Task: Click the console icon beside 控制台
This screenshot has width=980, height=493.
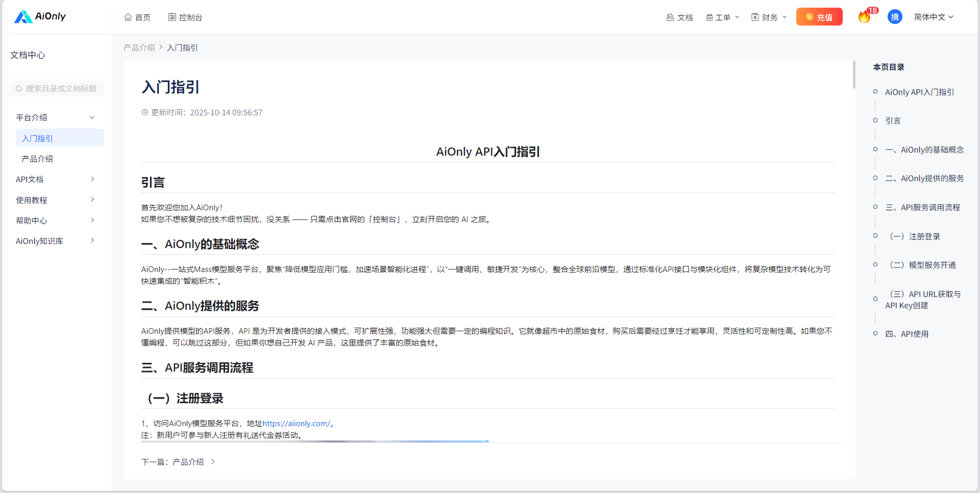Action: (x=172, y=17)
